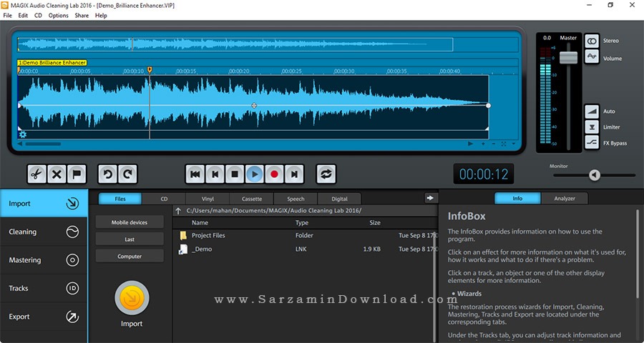Screen dimensions: 644x343
Task: Select the Demo Brilliance Enhancer track label
Action: click(52, 63)
